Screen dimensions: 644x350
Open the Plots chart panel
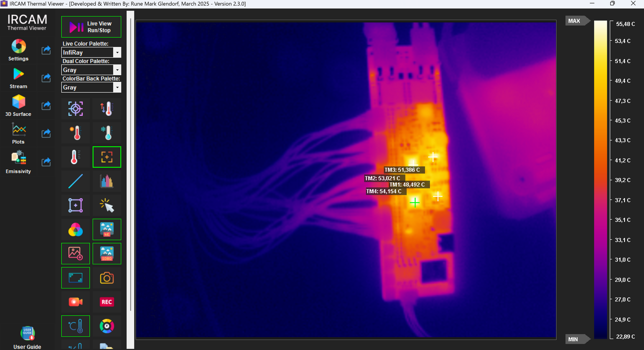tap(19, 130)
